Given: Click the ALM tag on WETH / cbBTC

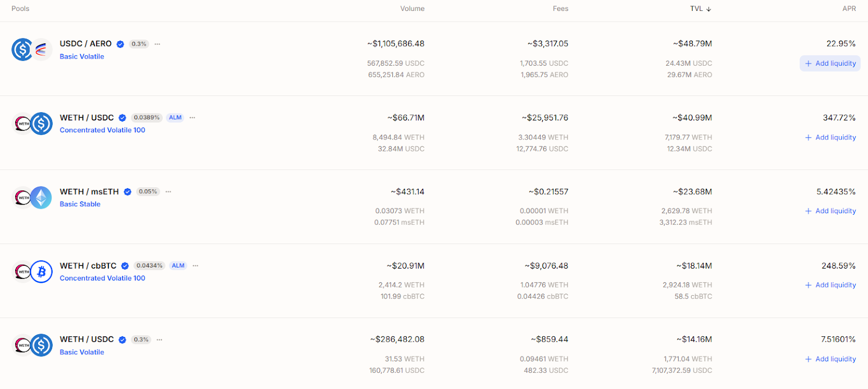Looking at the screenshot, I should pos(178,266).
